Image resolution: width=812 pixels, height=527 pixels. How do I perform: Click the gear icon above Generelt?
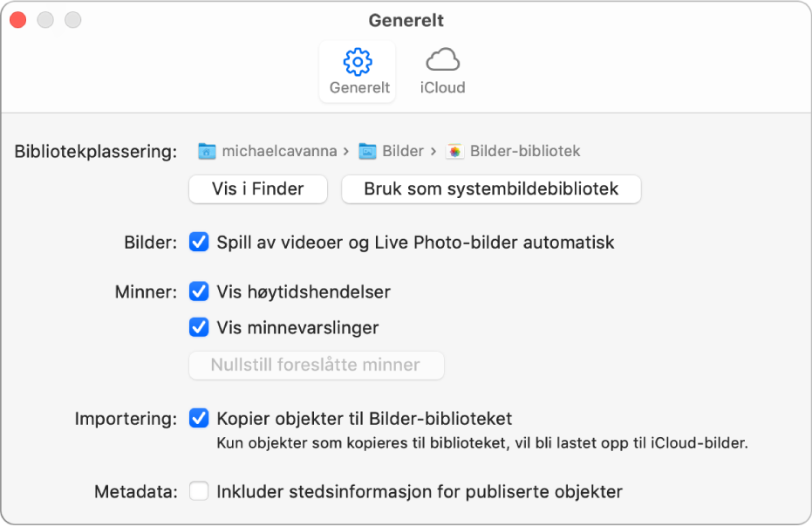(x=357, y=61)
